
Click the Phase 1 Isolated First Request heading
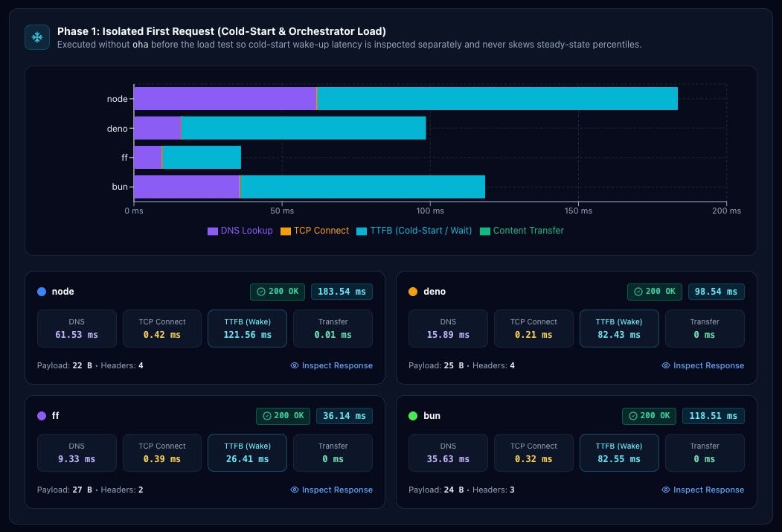pyautogui.click(x=222, y=31)
